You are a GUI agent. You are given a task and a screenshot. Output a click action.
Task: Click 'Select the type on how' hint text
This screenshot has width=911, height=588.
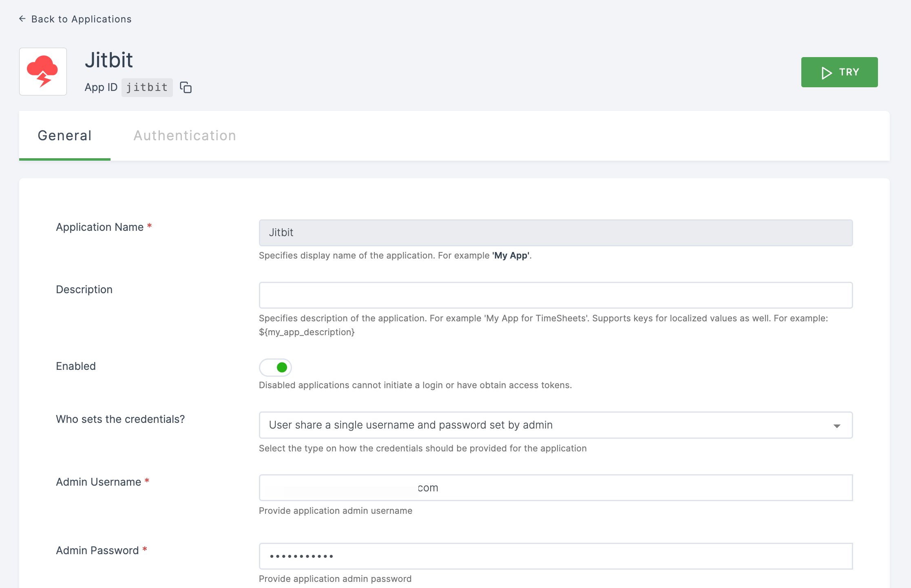423,449
